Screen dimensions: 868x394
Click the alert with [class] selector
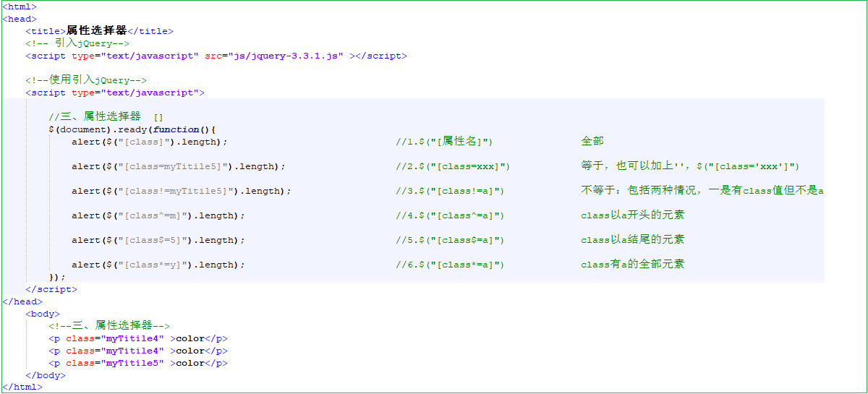point(150,142)
